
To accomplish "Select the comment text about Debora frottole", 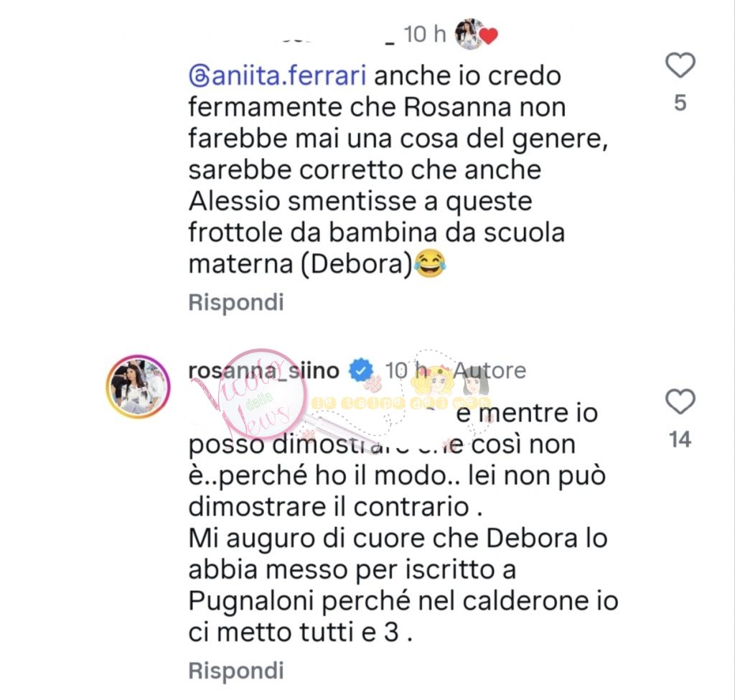I will coord(398,169).
